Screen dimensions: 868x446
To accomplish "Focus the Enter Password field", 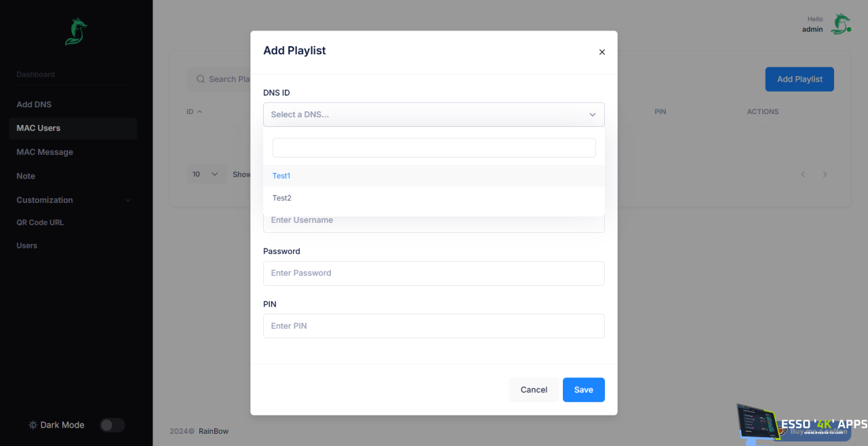I will (x=433, y=273).
